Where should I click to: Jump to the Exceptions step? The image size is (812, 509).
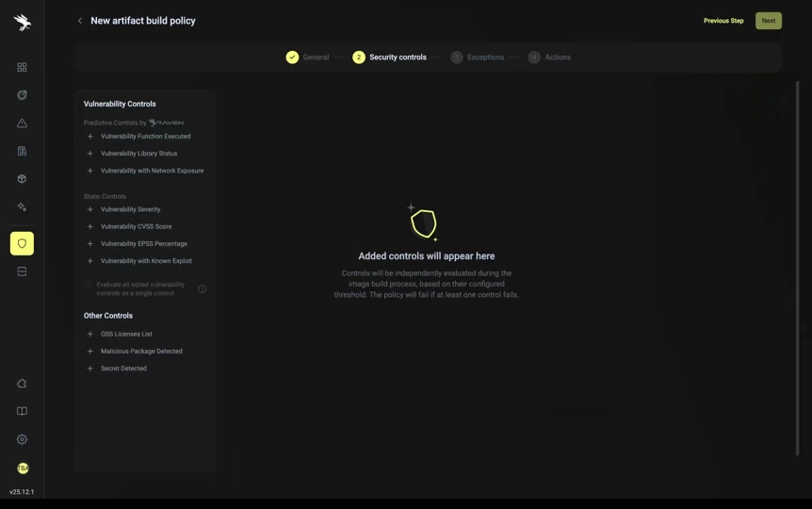point(477,57)
